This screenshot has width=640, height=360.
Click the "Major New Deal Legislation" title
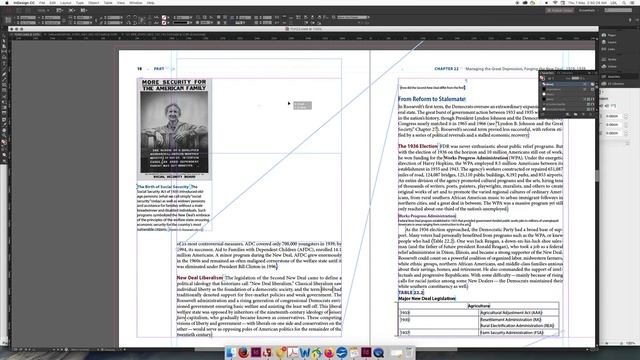pyautogui.click(x=427, y=298)
